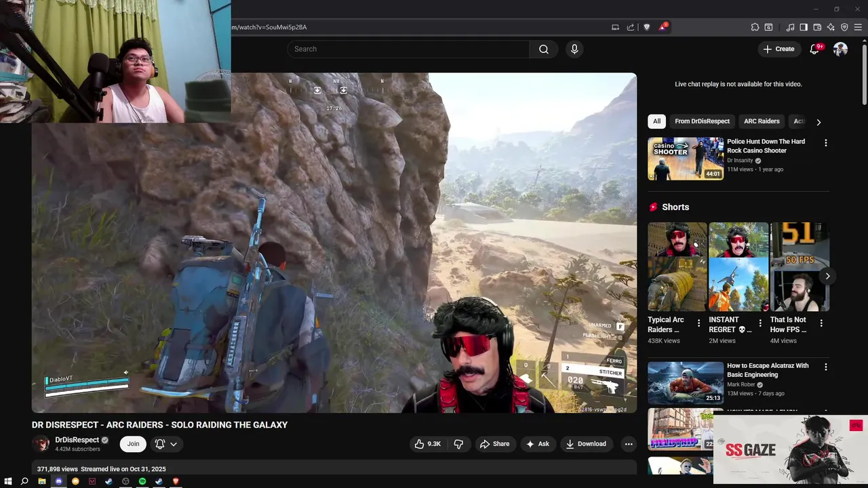Select the All filter chip

coord(656,121)
